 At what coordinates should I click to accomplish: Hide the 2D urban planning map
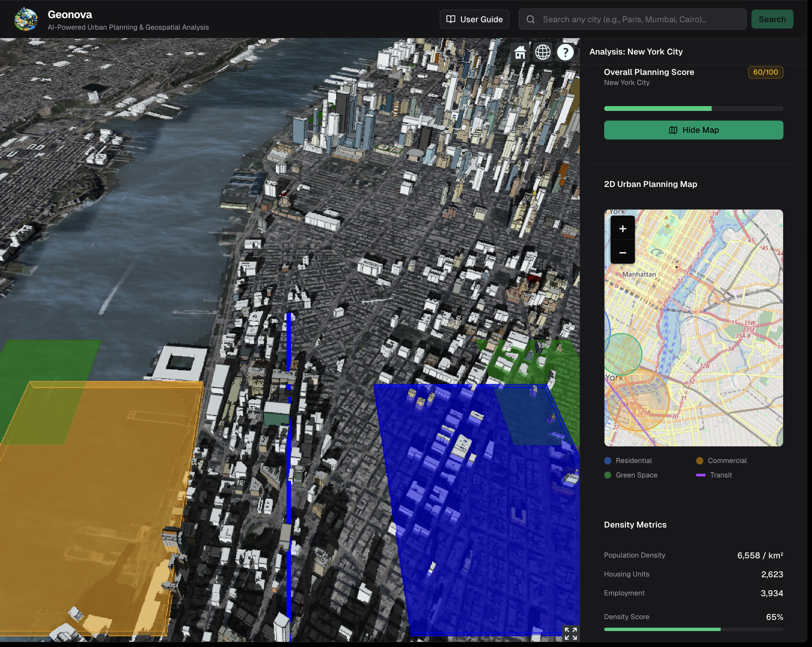693,130
